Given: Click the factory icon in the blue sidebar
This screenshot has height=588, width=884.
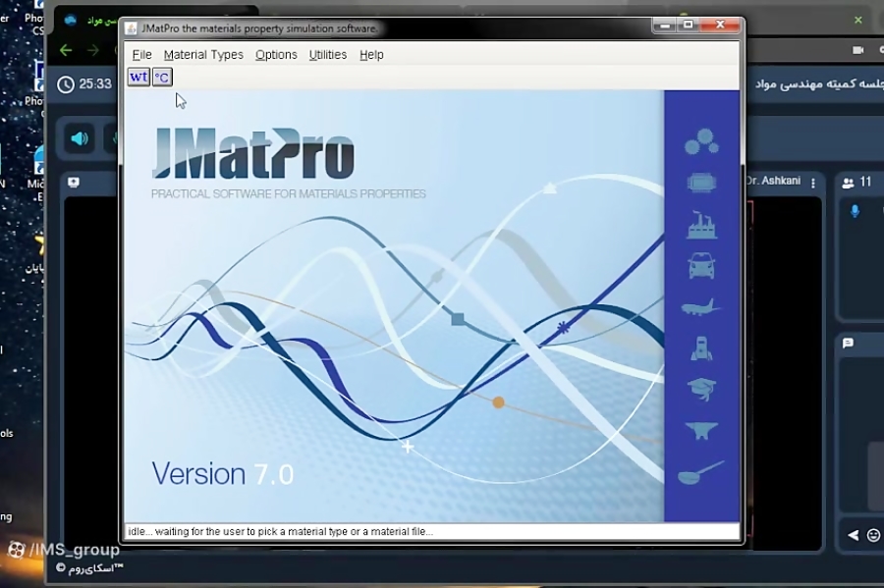Looking at the screenshot, I should coord(701,225).
